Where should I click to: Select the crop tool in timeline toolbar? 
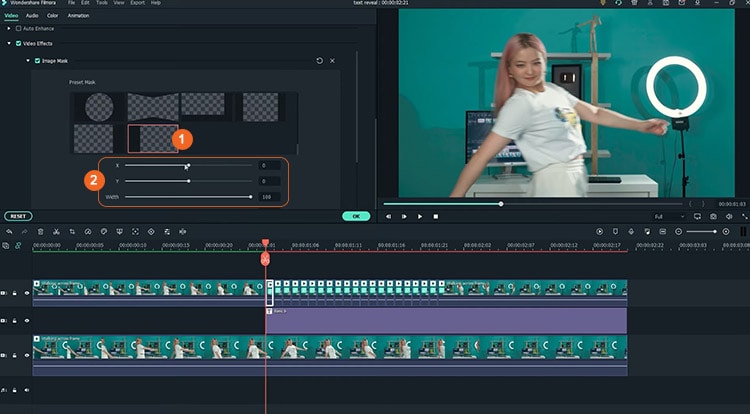(73, 231)
